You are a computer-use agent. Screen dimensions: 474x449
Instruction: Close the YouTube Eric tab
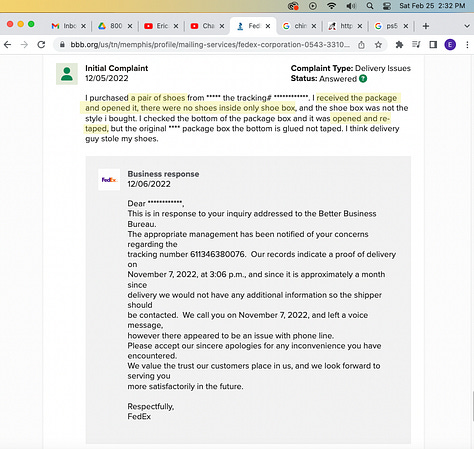pyautogui.click(x=176, y=26)
